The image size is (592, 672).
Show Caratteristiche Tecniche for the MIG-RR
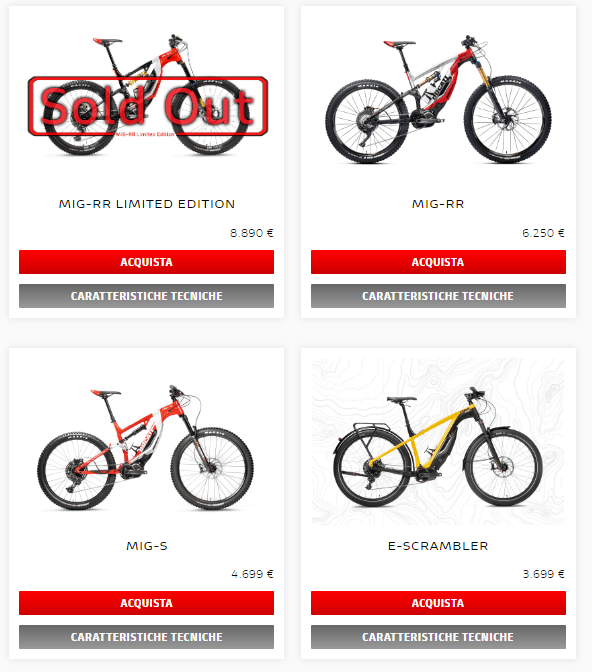438,296
